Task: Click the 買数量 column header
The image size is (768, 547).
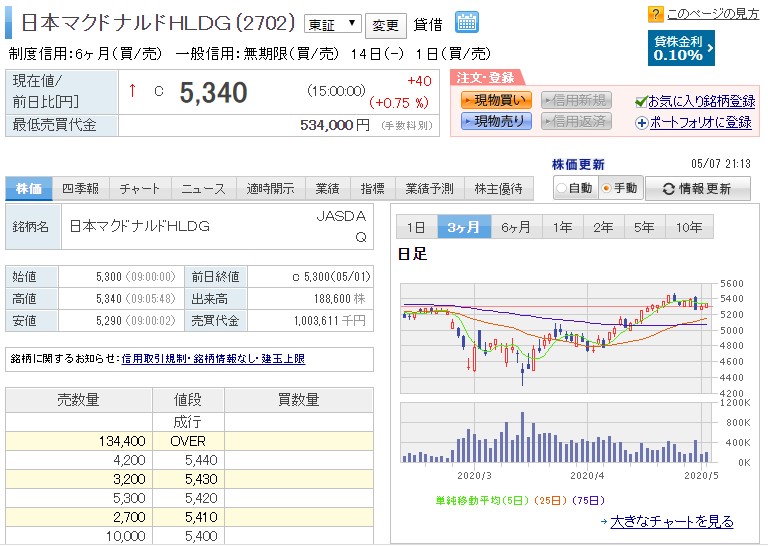Action: click(x=299, y=400)
